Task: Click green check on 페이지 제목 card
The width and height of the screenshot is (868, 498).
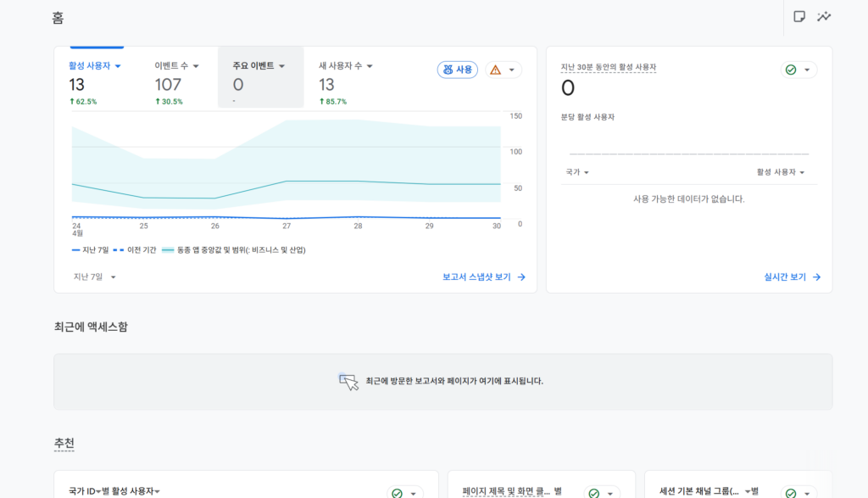Action: tap(594, 493)
